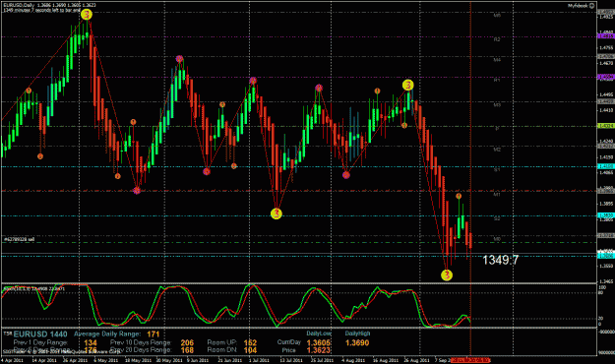This screenshot has width=615, height=364.
Task: Click the 1.4495 price scale label
Action: [x=606, y=94]
